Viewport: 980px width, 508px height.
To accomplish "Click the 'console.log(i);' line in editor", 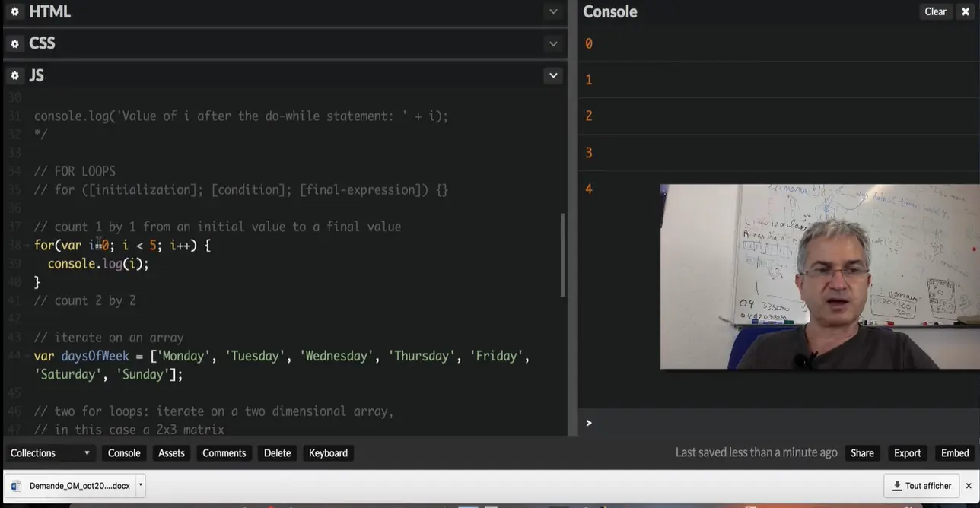I will [x=98, y=264].
